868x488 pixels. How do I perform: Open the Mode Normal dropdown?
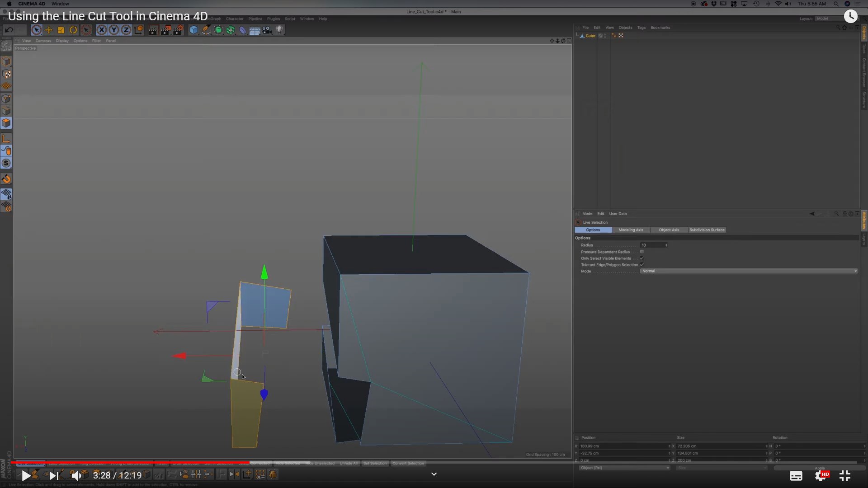click(749, 271)
